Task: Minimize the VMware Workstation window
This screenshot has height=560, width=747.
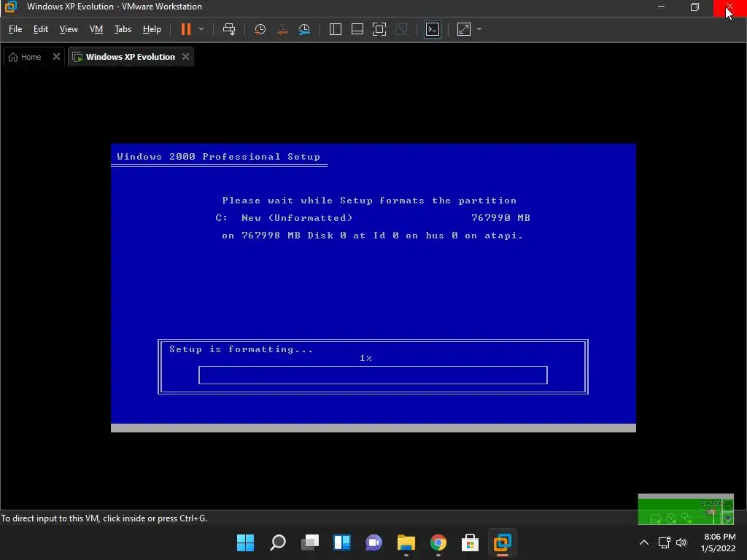Action: click(x=661, y=7)
